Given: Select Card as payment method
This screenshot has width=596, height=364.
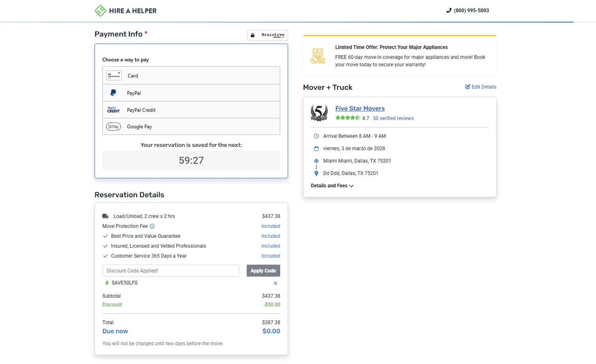Looking at the screenshot, I should pyautogui.click(x=191, y=75).
